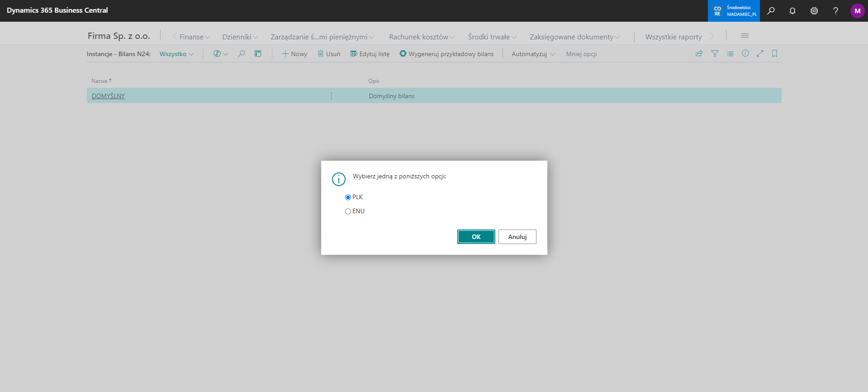Viewport: 868px width, 392px height.
Task: Open user account avatar M
Action: [x=857, y=11]
